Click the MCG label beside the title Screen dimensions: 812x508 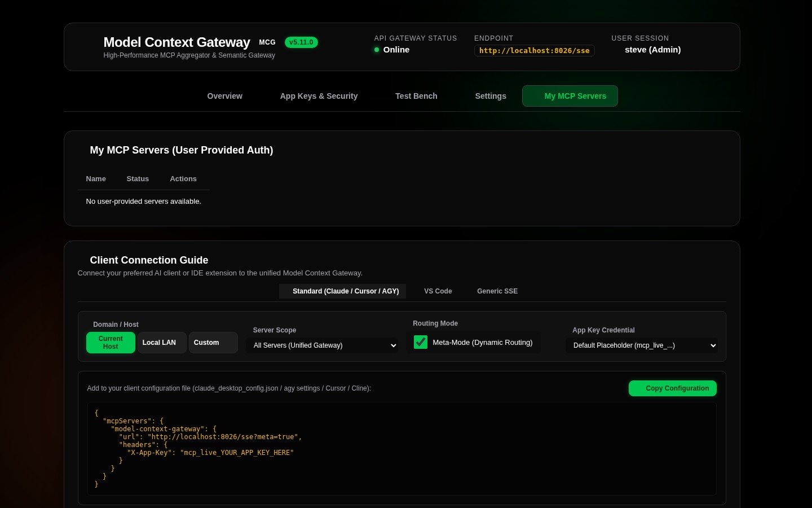[x=267, y=42]
